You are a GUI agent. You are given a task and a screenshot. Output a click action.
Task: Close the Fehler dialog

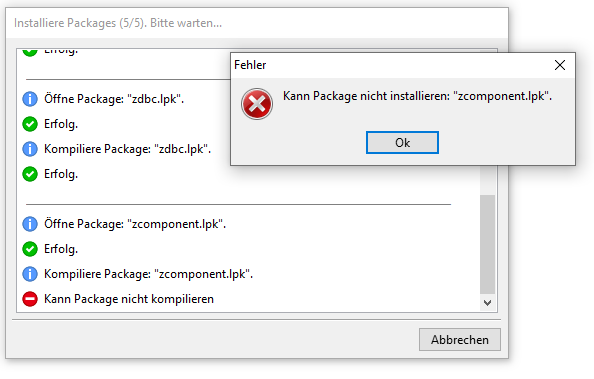(x=560, y=65)
